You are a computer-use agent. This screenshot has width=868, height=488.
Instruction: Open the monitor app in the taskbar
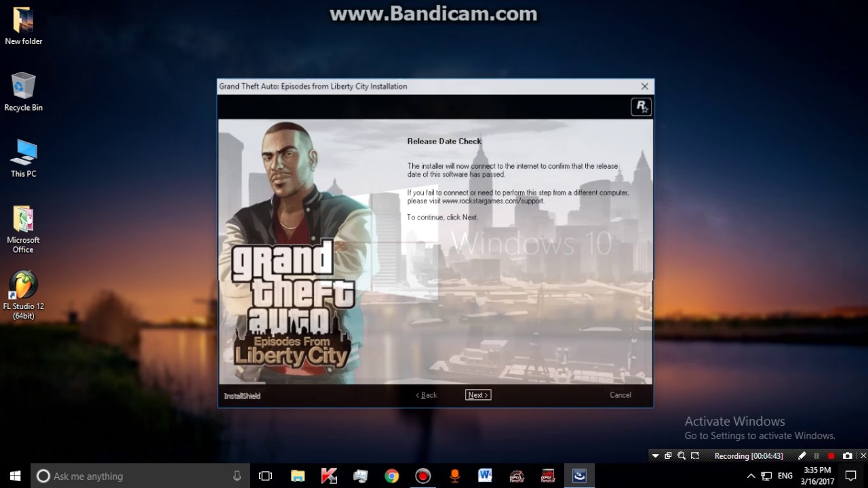(360, 476)
